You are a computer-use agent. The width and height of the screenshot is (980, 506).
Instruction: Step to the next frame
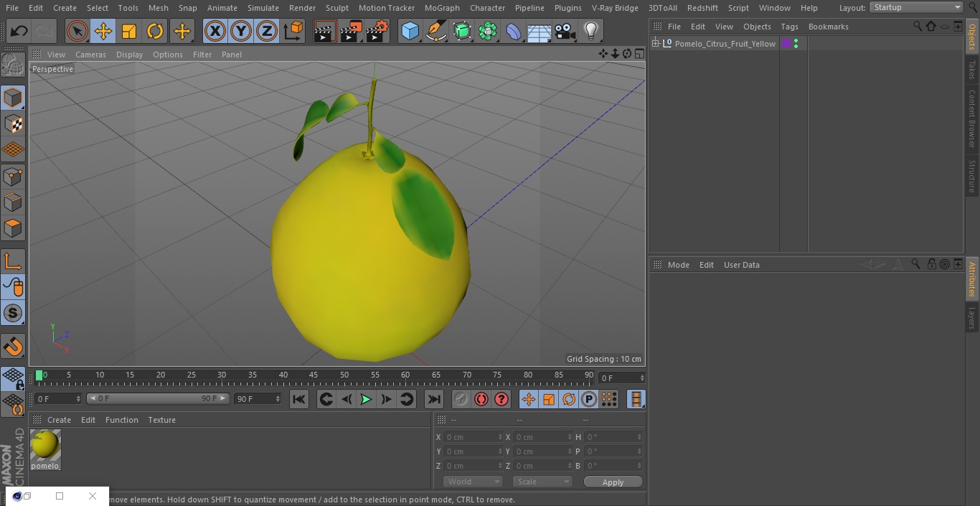click(386, 399)
